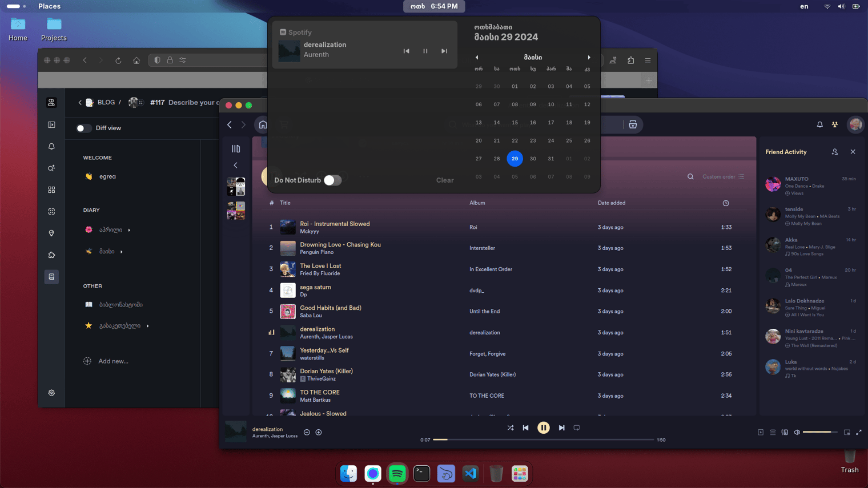The width and height of the screenshot is (868, 488).
Task: Click the Spotify home button
Action: (x=263, y=124)
